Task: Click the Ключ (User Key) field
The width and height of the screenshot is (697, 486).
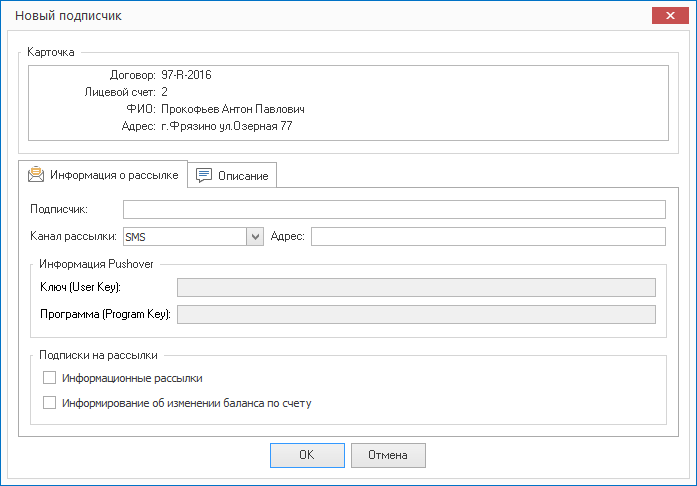Action: [416, 287]
